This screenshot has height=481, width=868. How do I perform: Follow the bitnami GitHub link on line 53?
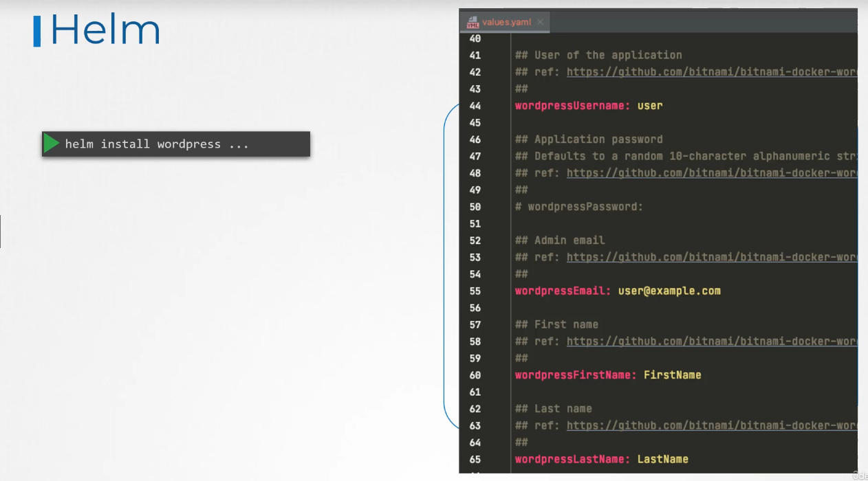(x=711, y=258)
